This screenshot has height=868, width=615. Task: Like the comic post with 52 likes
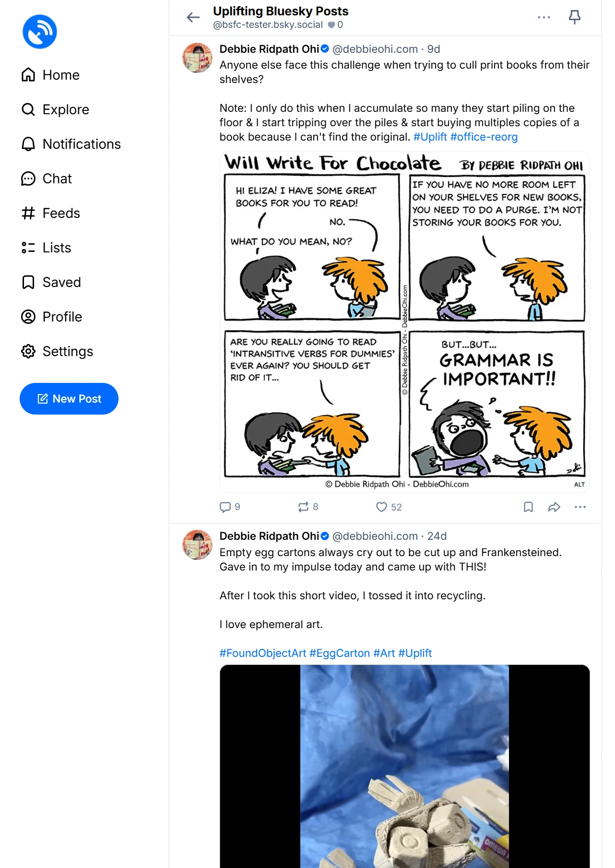[x=381, y=507]
